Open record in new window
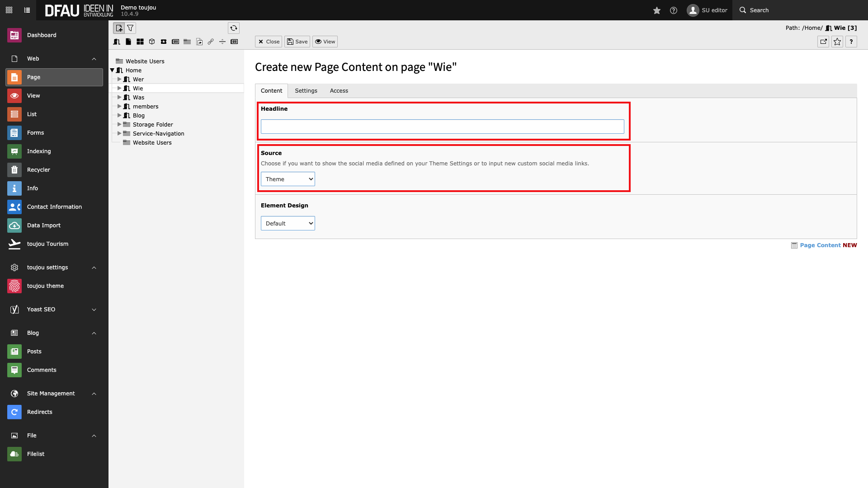The height and width of the screenshot is (488, 868). click(x=823, y=42)
